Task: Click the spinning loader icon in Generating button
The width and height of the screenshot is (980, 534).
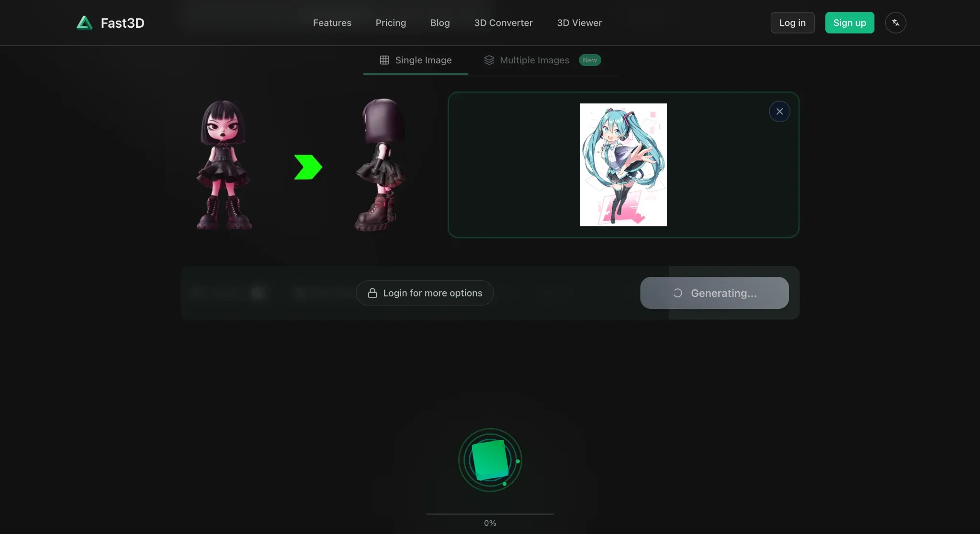Action: pyautogui.click(x=677, y=293)
